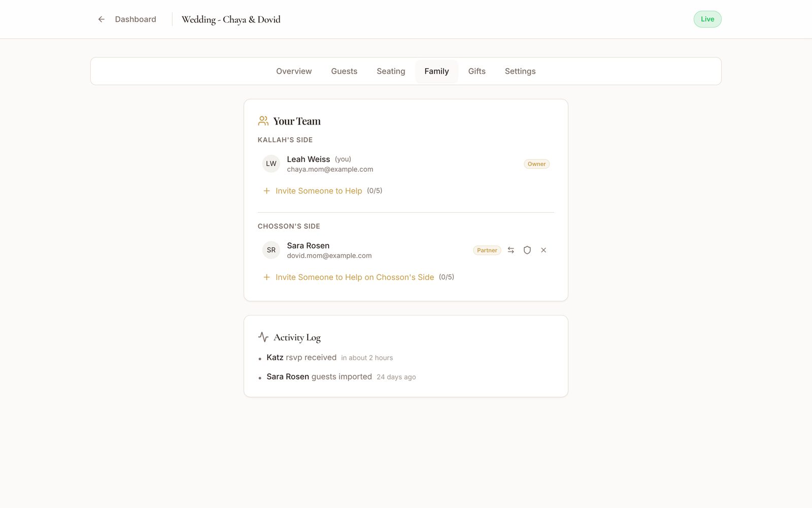The width and height of the screenshot is (812, 508).
Task: Click the KALLAH'S SIDE section heading
Action: [x=285, y=140]
